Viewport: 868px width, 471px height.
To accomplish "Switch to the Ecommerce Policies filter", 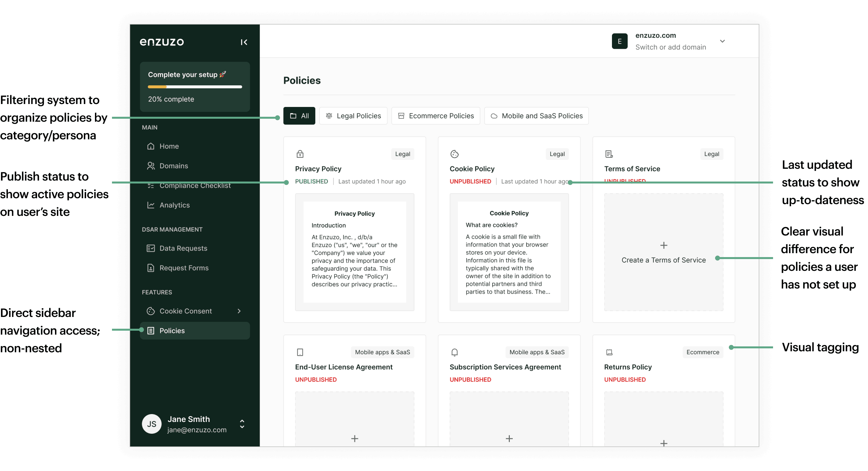I will click(435, 116).
